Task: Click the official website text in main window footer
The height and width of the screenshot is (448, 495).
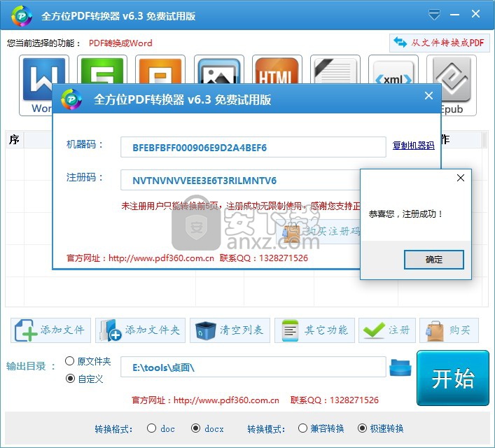Action: coord(205,400)
